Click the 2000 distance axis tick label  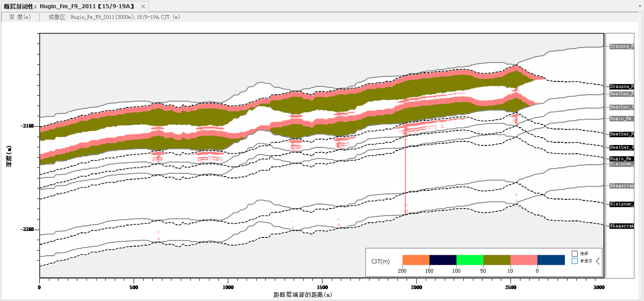tap(416, 288)
